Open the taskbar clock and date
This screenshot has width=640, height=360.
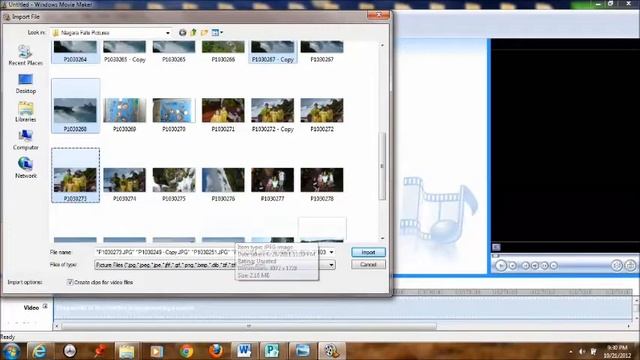click(x=617, y=351)
